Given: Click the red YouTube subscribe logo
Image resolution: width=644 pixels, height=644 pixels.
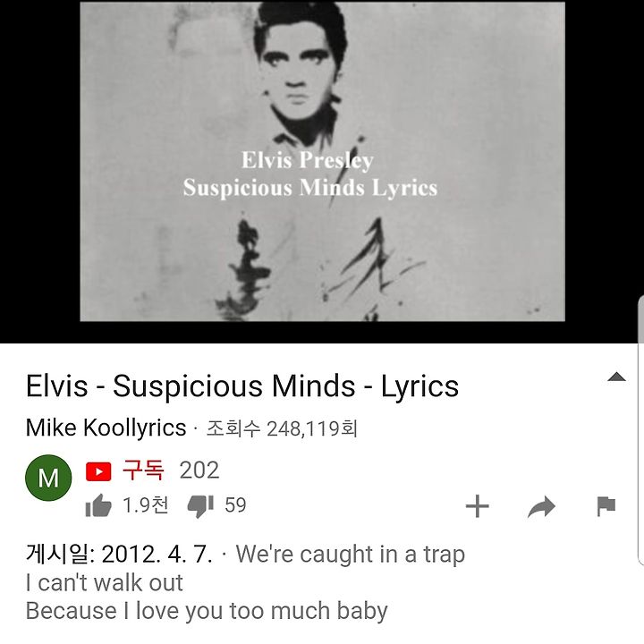Looking at the screenshot, I should pyautogui.click(x=98, y=471).
